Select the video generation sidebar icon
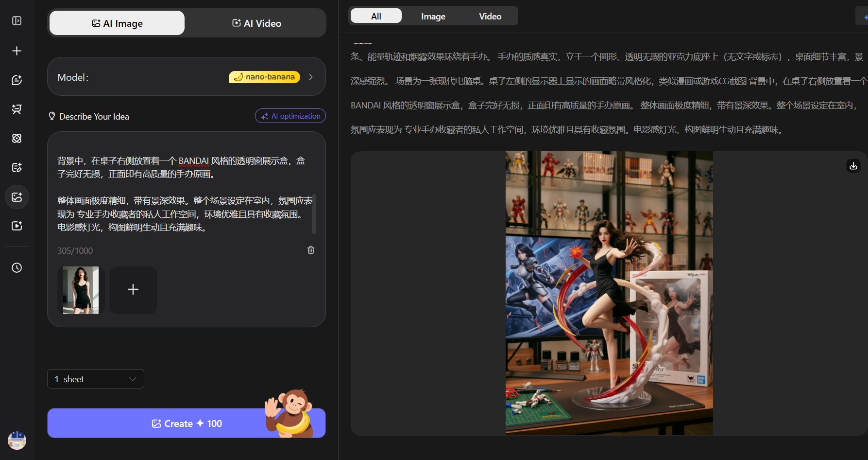 (x=17, y=226)
